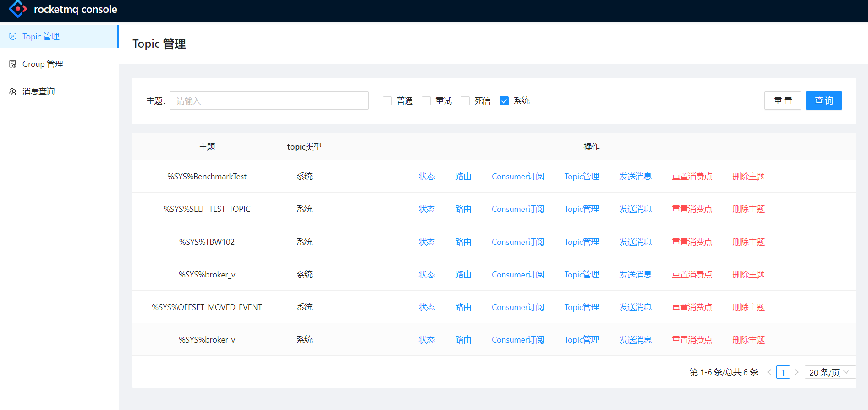Open Consumer订阅 for %SYS%SELF_TEST_TOPIC
Image resolution: width=868 pixels, height=410 pixels.
(518, 209)
